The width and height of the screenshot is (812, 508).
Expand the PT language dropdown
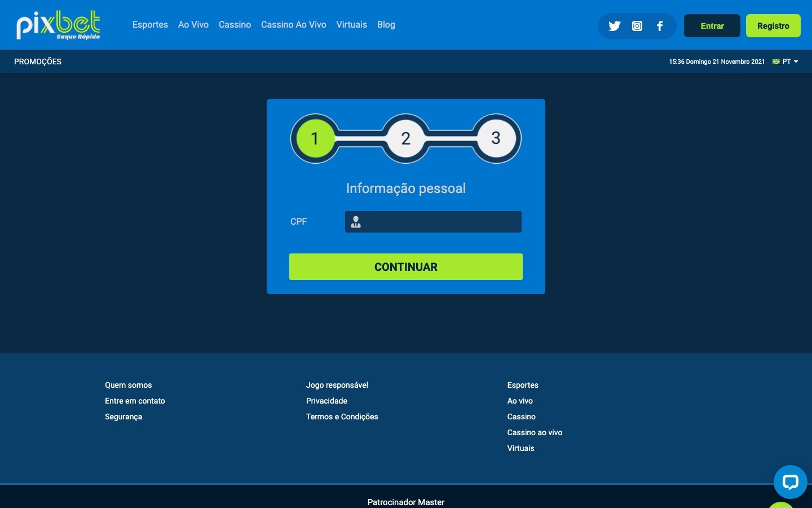[x=791, y=62]
